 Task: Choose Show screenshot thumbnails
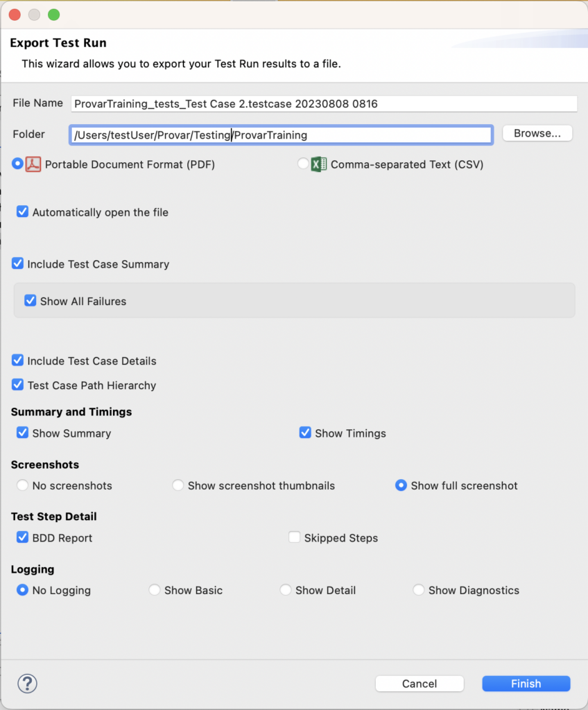pyautogui.click(x=178, y=486)
